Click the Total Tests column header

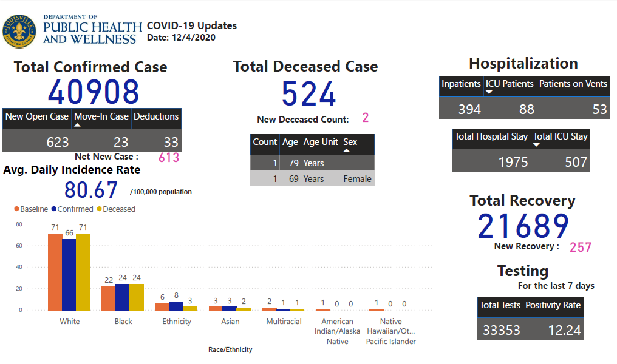click(500, 306)
